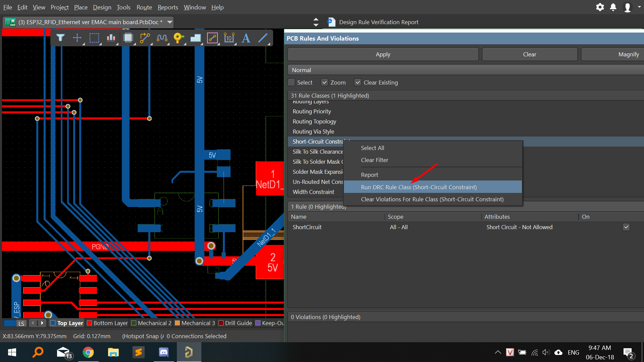The height and width of the screenshot is (362, 644).
Task: Select the place line tool
Action: 263,38
